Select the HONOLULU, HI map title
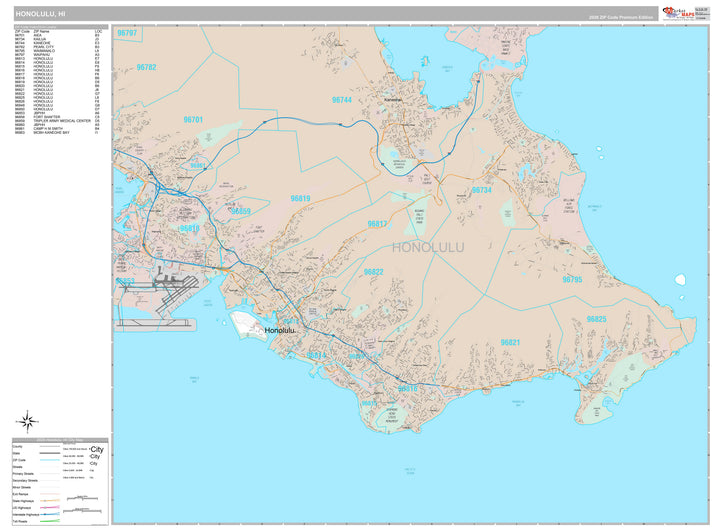Viewport: 720px width, 532px height. [x=40, y=14]
